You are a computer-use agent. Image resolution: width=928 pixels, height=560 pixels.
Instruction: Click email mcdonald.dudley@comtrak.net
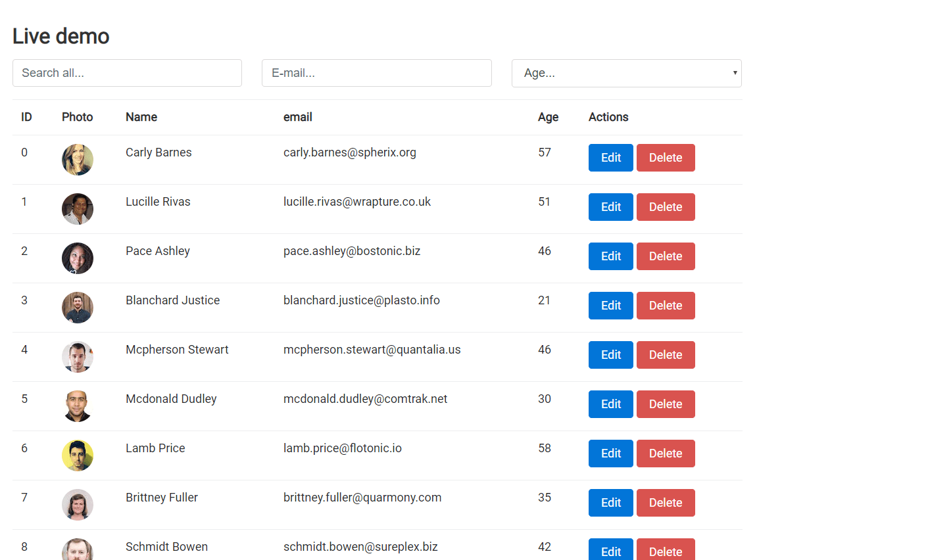(365, 399)
